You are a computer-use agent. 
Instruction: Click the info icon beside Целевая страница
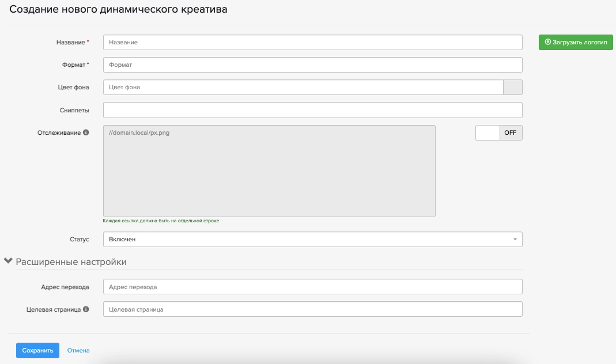point(86,309)
